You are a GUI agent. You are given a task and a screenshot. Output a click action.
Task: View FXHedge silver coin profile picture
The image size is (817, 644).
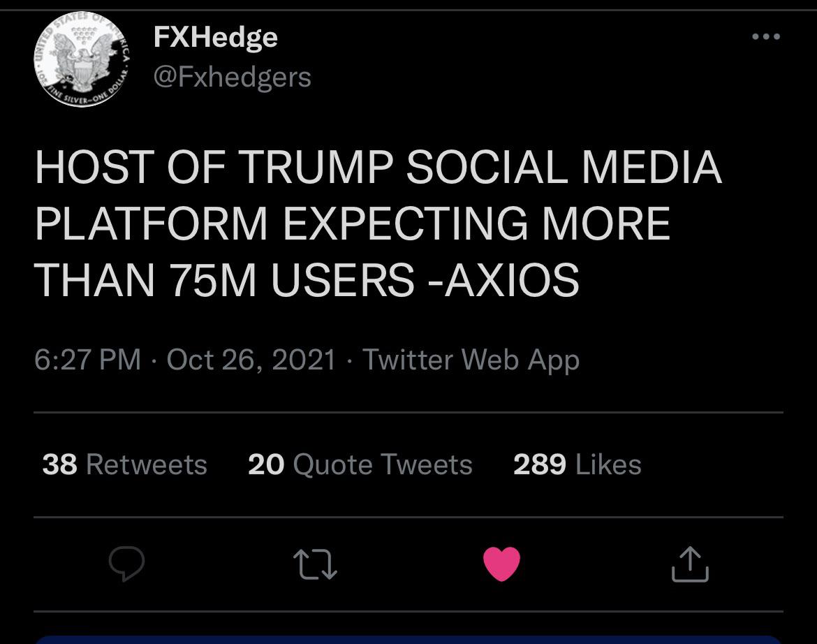pos(82,59)
